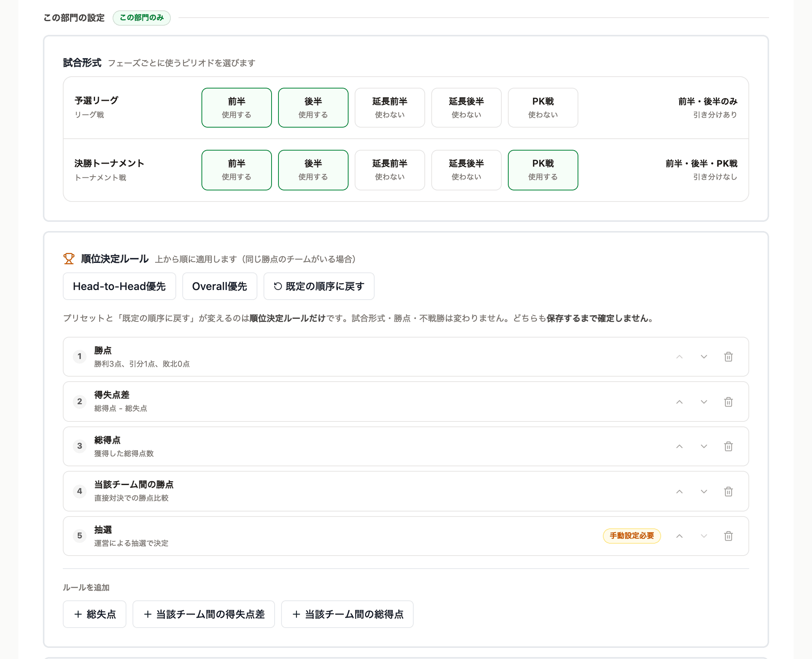Image resolution: width=812 pixels, height=659 pixels.
Task: Click the 直接対決での勝点比較 description
Action: [131, 498]
